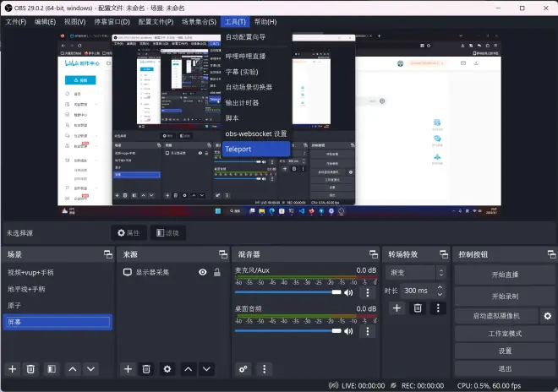Move source up in Sources panel
The width and height of the screenshot is (558, 392).
[x=189, y=369]
